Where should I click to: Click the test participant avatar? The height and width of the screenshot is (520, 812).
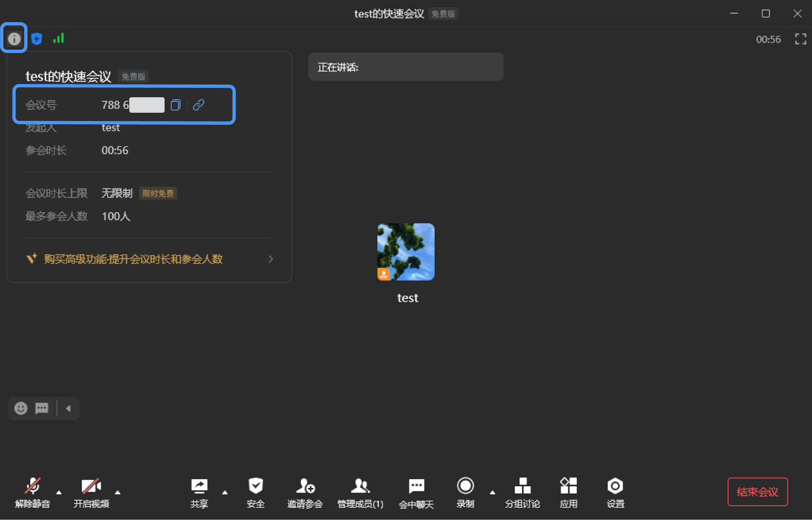click(406, 252)
